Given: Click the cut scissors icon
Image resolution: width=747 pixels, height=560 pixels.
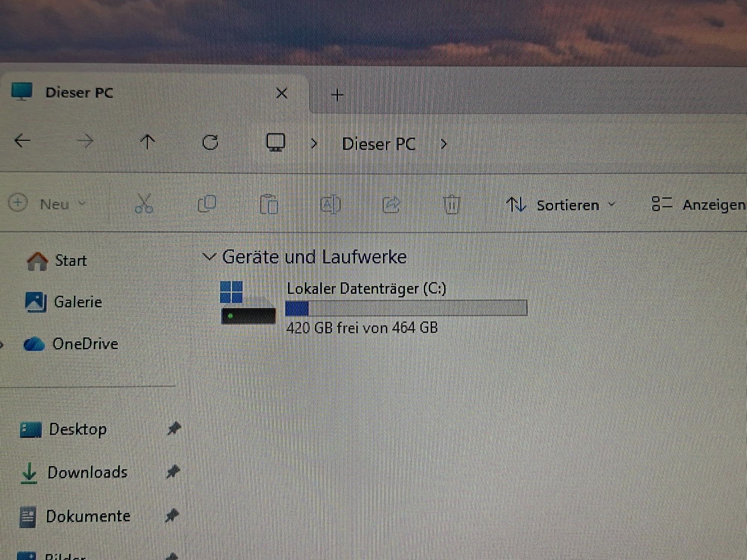Looking at the screenshot, I should [x=144, y=204].
